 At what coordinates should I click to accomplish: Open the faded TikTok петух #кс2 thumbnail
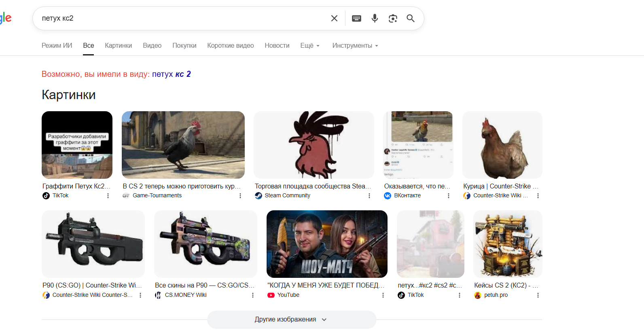[x=430, y=244]
